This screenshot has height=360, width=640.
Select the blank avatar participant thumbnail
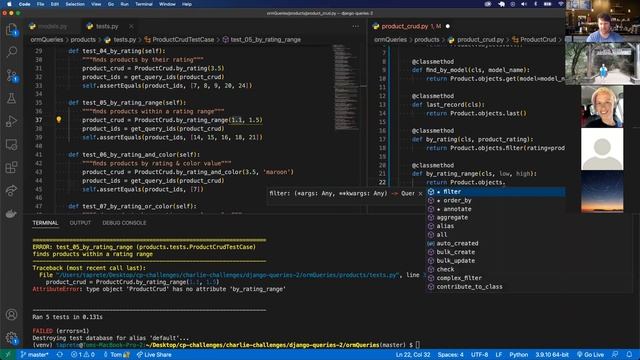coord(602,149)
